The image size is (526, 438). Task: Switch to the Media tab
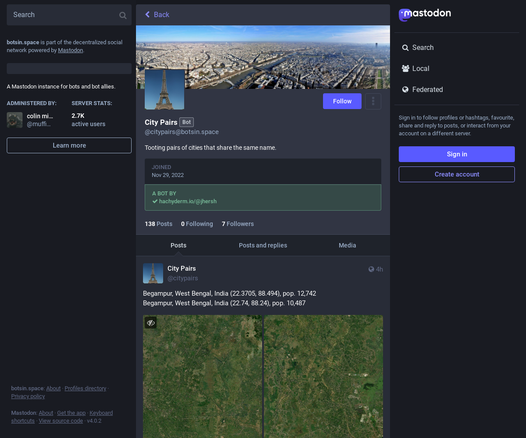click(x=347, y=245)
